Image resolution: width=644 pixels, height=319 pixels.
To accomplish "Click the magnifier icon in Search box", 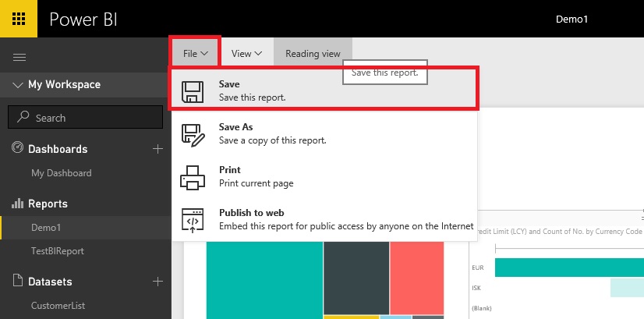I will coord(23,117).
